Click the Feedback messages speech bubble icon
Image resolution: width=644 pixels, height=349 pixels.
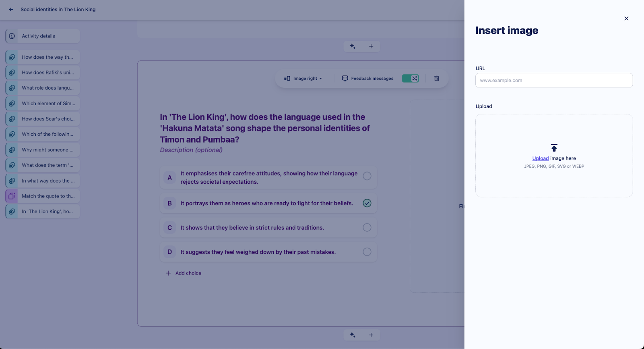pyautogui.click(x=345, y=79)
